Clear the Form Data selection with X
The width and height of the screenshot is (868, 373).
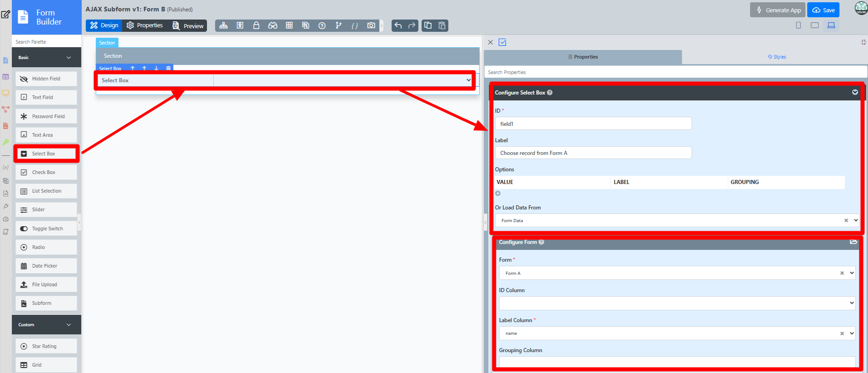[x=846, y=220]
